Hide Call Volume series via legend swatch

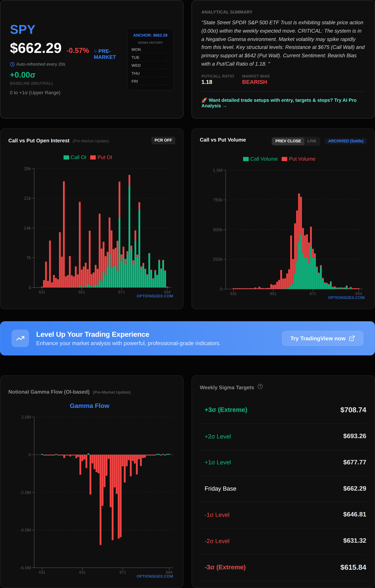click(x=246, y=159)
